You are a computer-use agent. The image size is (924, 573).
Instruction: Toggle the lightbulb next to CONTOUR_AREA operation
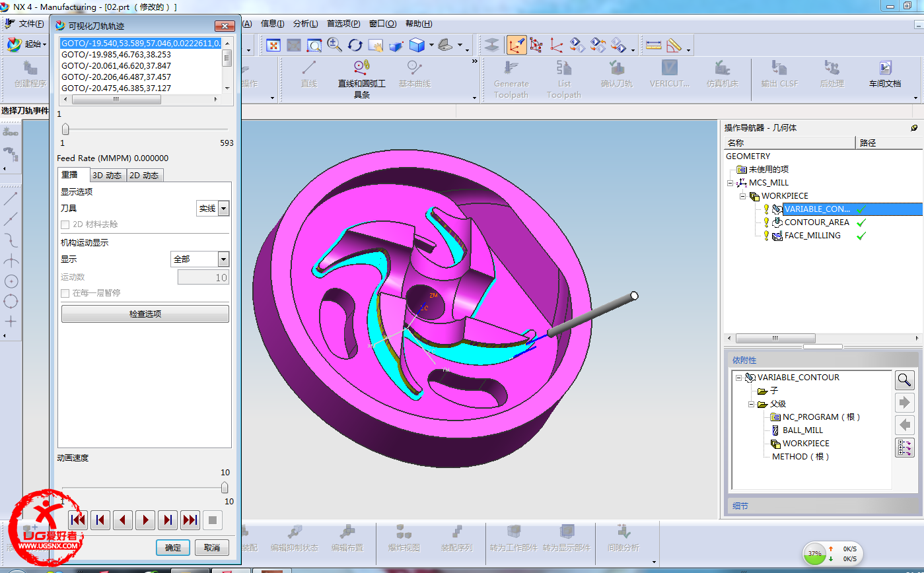[767, 222]
